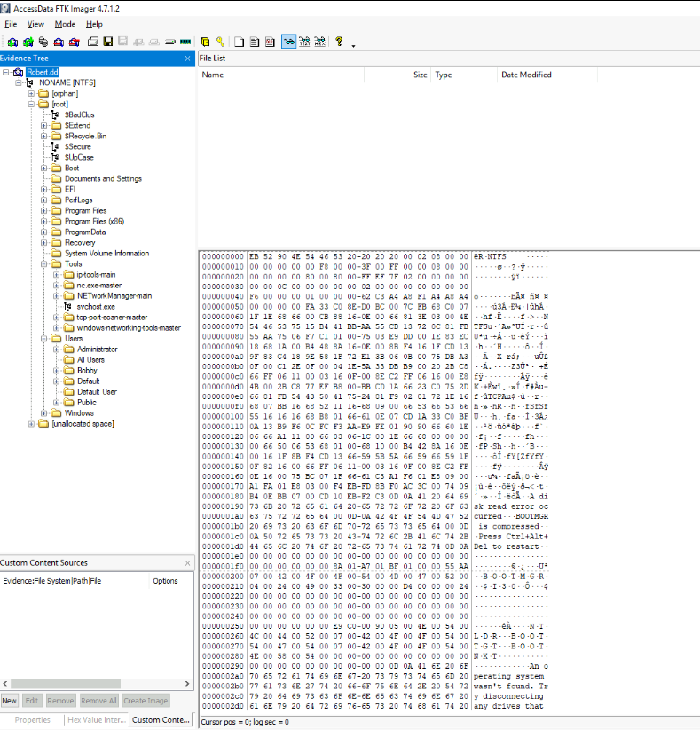The image size is (700, 730).
Task: Open the Mode menu
Action: (65, 24)
